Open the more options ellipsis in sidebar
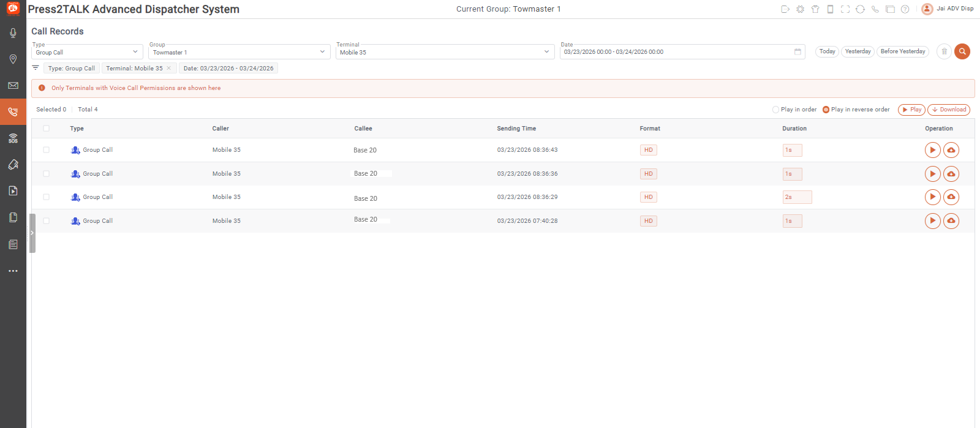The height and width of the screenshot is (428, 980). point(13,271)
